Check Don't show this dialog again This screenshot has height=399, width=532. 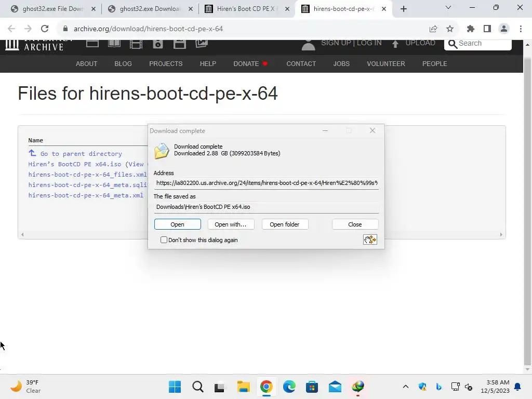coord(164,240)
